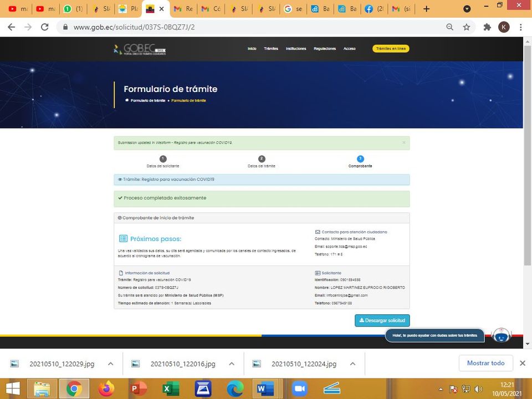532x399 pixels.
Task: Click the Descargar solicitud button
Action: tap(382, 320)
